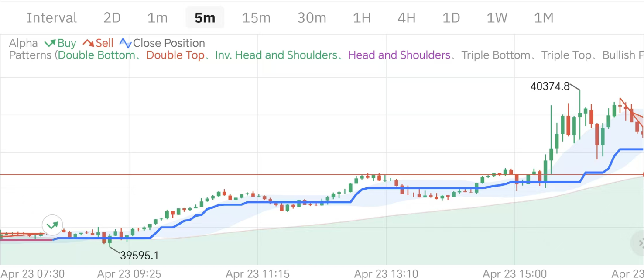This screenshot has width=644, height=280.
Task: Click the circled buy signal marker on chart
Action: click(x=52, y=225)
